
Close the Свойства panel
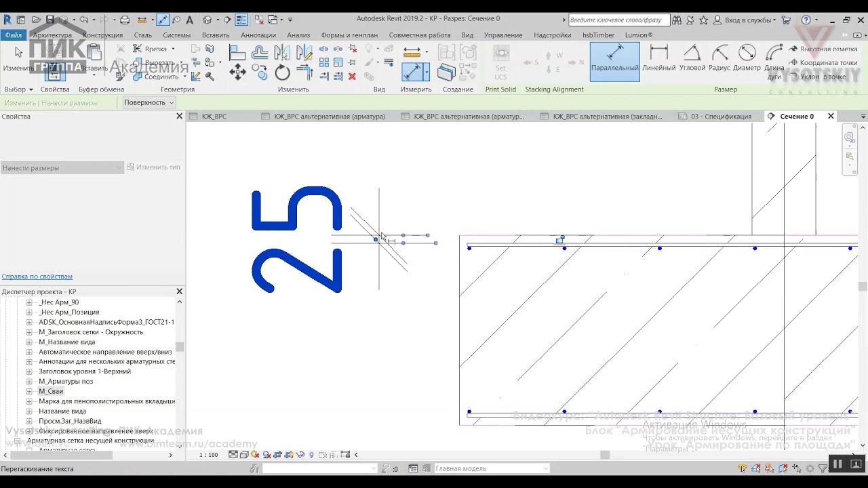tap(180, 117)
